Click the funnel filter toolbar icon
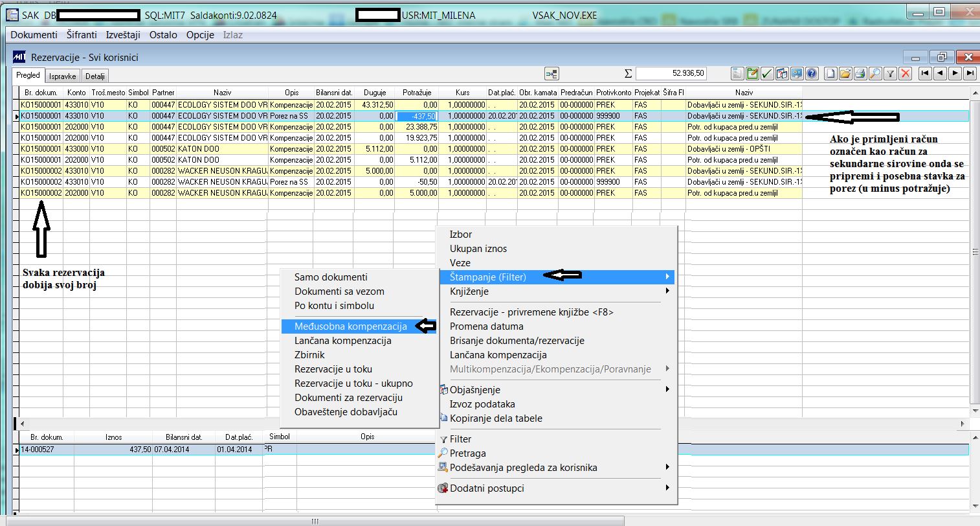The width and height of the screenshot is (980, 526). [x=891, y=74]
